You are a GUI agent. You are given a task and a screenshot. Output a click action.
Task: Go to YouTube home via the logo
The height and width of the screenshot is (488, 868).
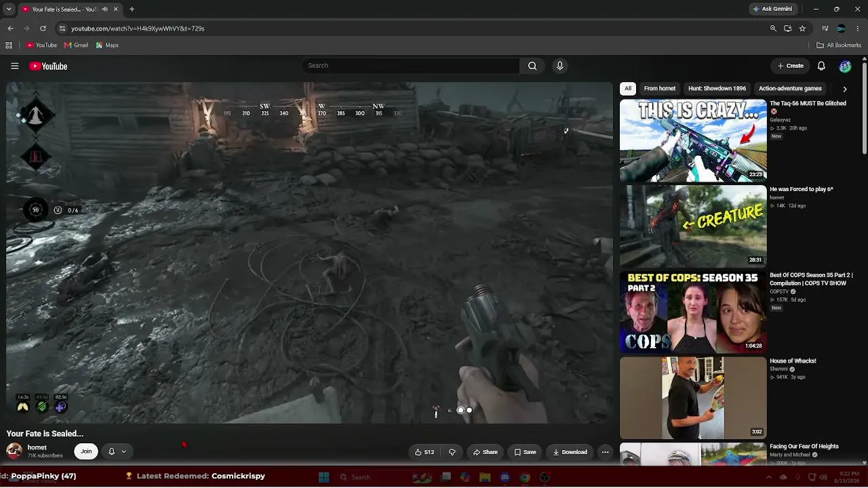point(48,66)
